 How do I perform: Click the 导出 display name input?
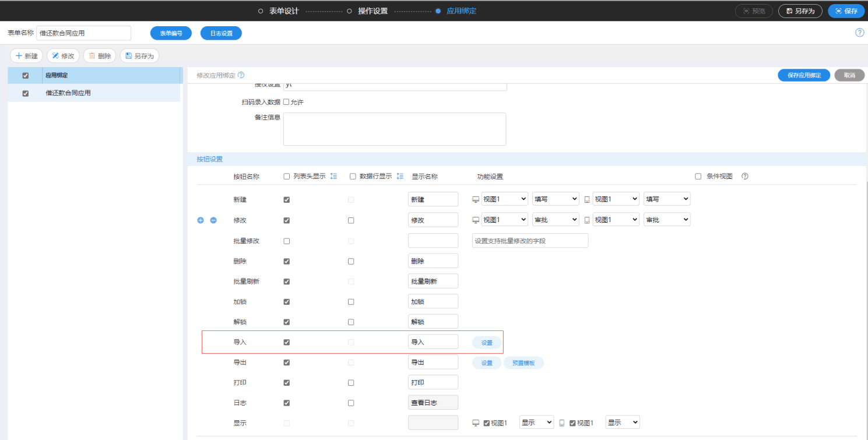coord(433,362)
